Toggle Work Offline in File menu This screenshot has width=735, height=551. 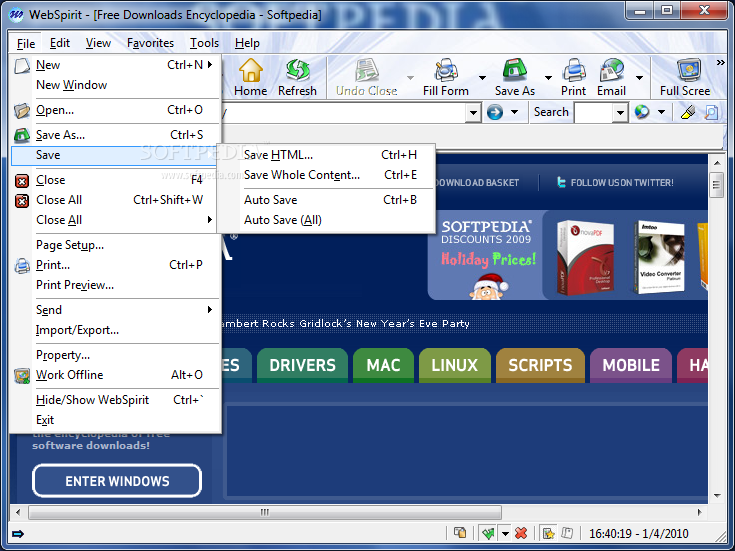[115, 375]
